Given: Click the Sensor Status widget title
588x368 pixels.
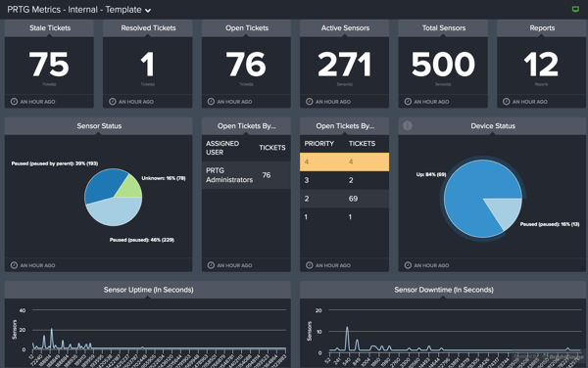Looking at the screenshot, I should point(99,126).
